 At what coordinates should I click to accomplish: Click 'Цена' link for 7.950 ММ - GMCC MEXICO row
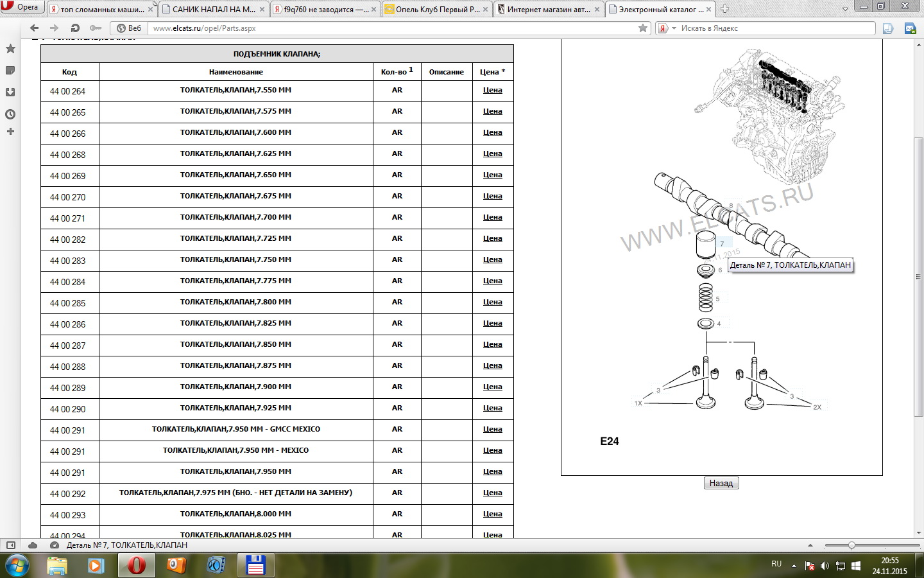(492, 430)
